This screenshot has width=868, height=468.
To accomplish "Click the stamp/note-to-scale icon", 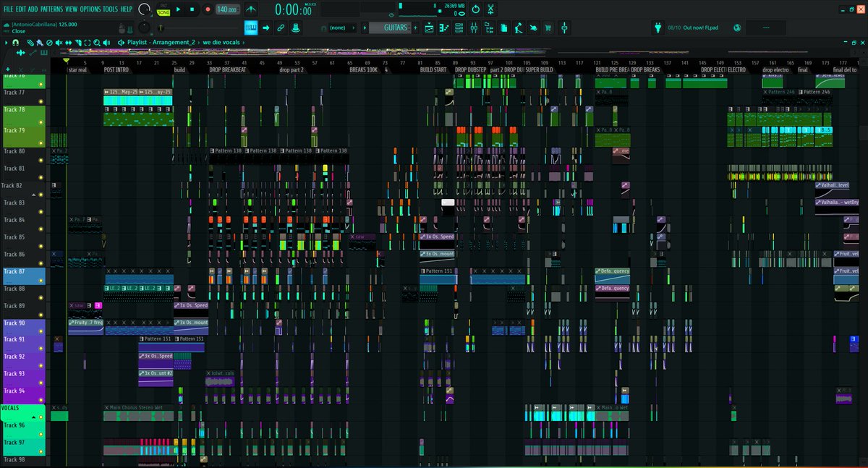I will pyautogui.click(x=296, y=27).
